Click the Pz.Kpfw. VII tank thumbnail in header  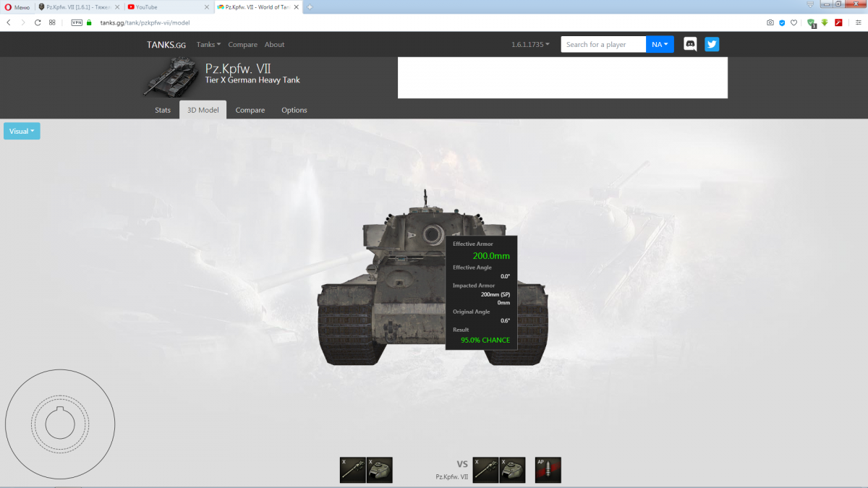coord(171,77)
